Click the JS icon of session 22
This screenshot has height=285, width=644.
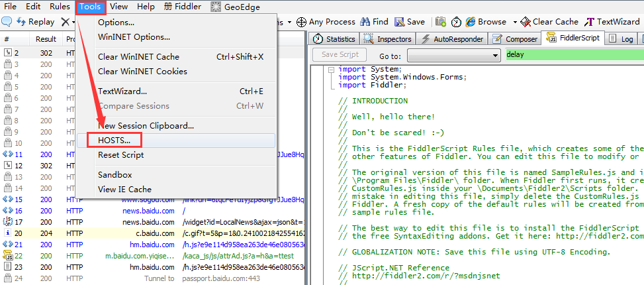pos(7,256)
